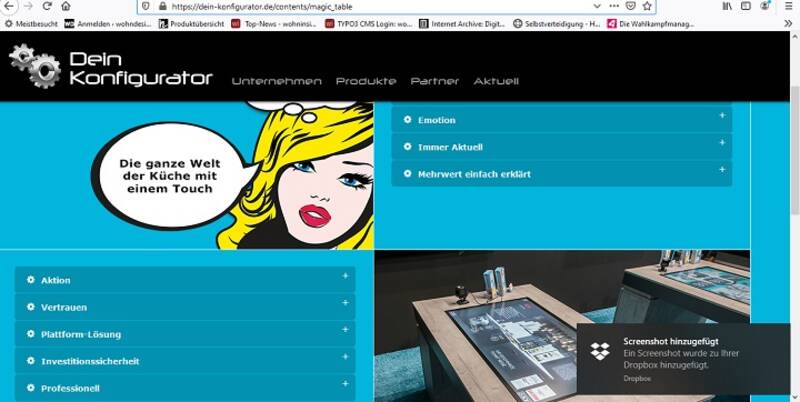Click the gear icon beside Professionell
The height and width of the screenshot is (402, 800).
pyautogui.click(x=31, y=388)
